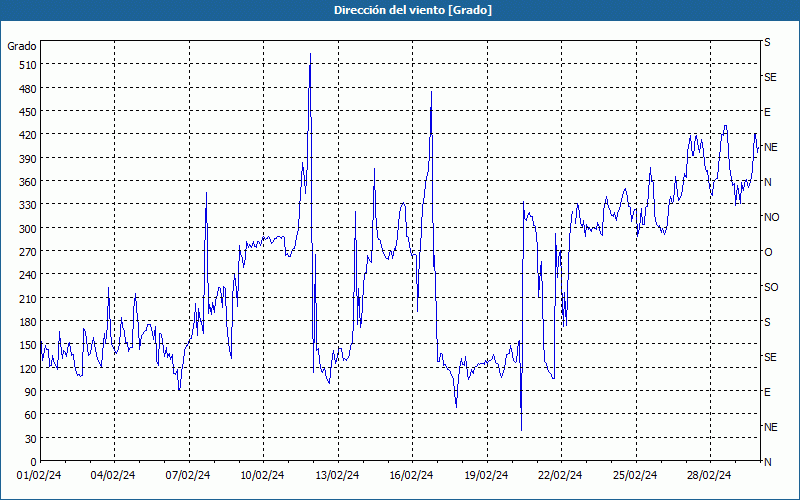Click the "420" degree axis value
The image size is (800, 500).
pos(28,135)
